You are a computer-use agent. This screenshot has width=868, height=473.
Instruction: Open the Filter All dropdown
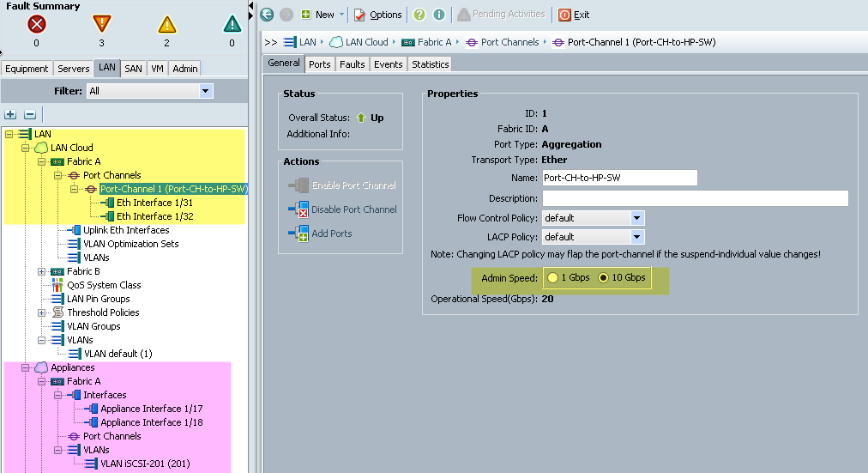[x=205, y=91]
